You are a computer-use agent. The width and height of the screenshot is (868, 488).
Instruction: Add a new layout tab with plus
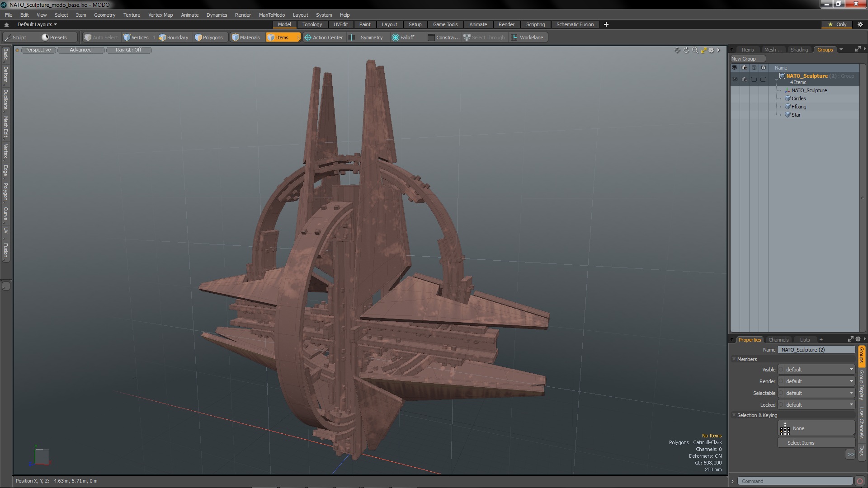coord(606,24)
